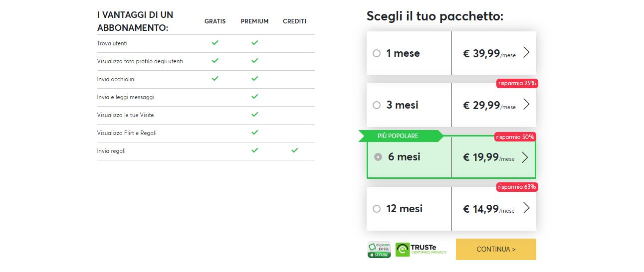Image resolution: width=644 pixels, height=272 pixels.
Task: Click the Gratis checkmark for Trova utenti
Action: [x=215, y=43]
